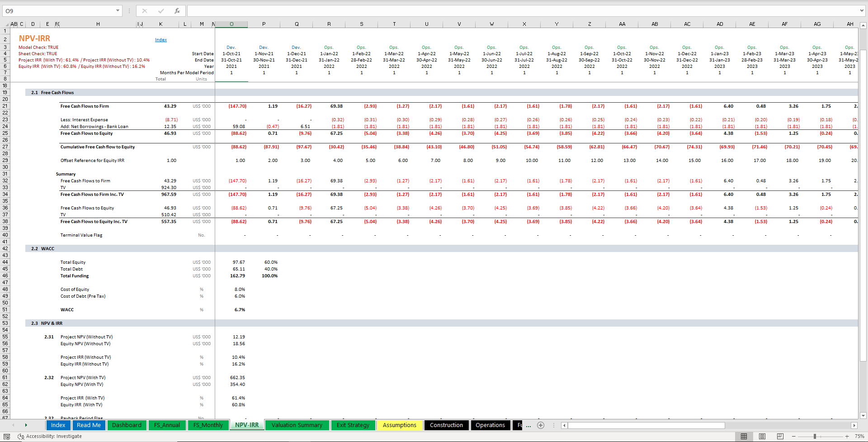Open the Assumptions sheet tab
The width and height of the screenshot is (868, 442).
tap(400, 425)
